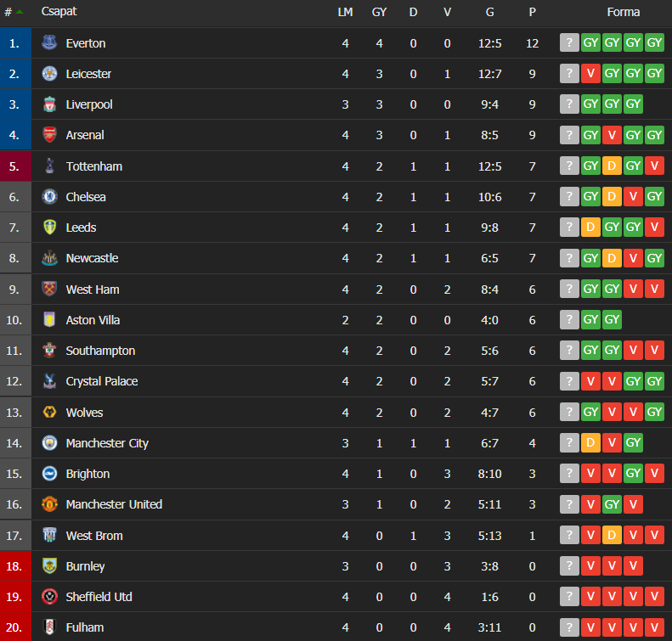Click the Sheffield Utd crest icon
672x641 pixels.
[x=50, y=597]
